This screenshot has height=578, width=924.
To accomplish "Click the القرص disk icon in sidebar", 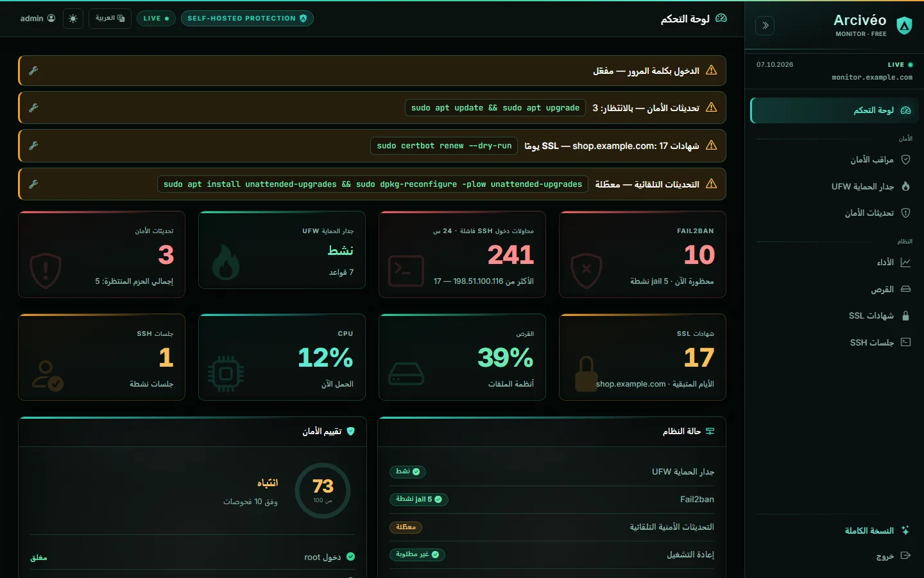I will tap(905, 289).
